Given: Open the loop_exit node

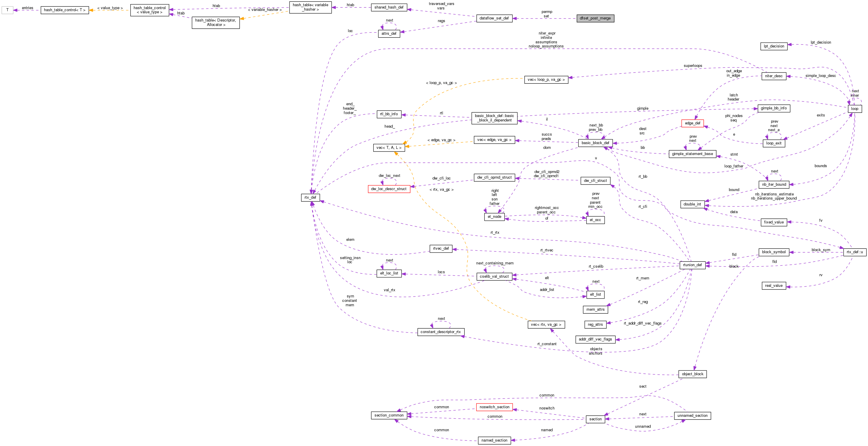Looking at the screenshot, I should point(773,143).
